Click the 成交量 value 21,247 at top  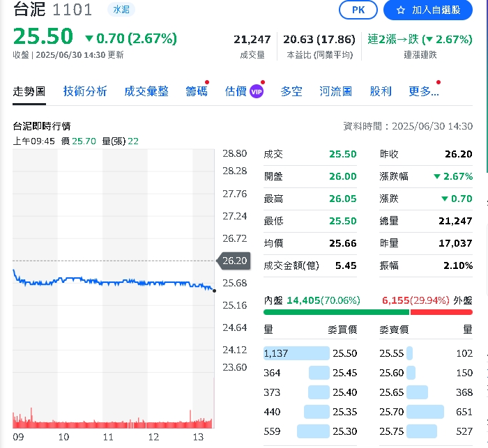tap(252, 40)
